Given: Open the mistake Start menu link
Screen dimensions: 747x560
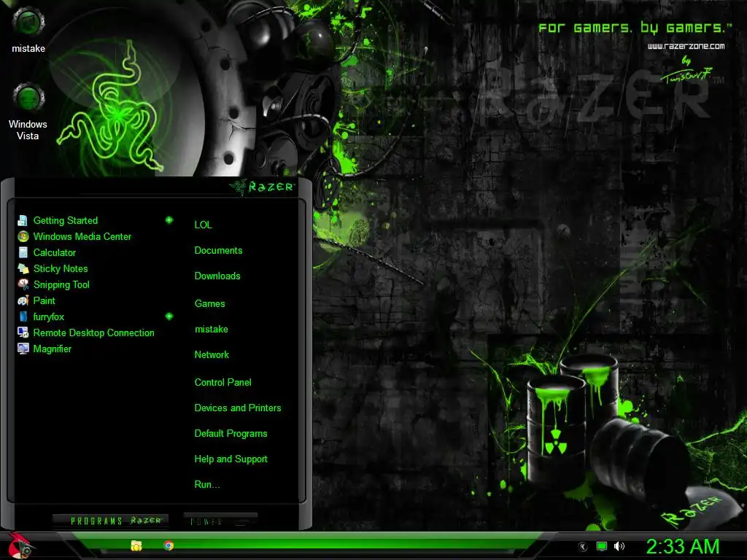Looking at the screenshot, I should [x=212, y=330].
